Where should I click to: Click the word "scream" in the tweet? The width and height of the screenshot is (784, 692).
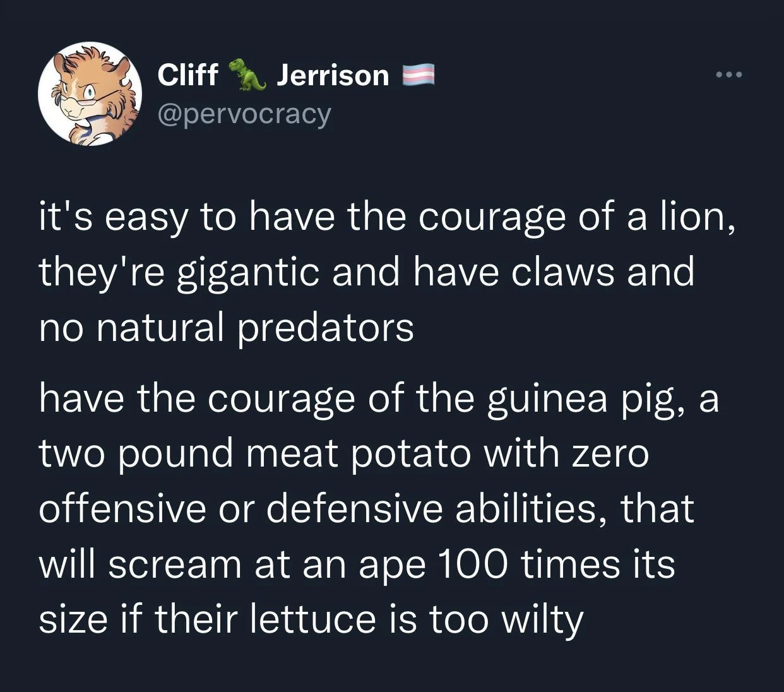coord(175,564)
